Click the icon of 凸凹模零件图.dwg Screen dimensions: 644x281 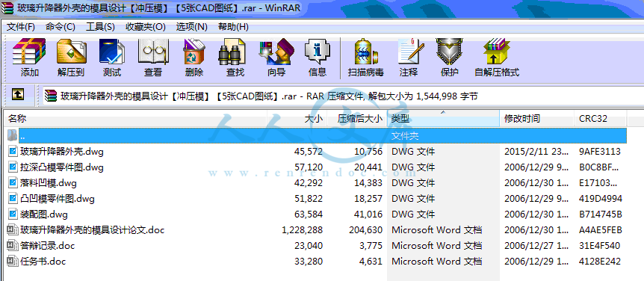pyautogui.click(x=13, y=199)
